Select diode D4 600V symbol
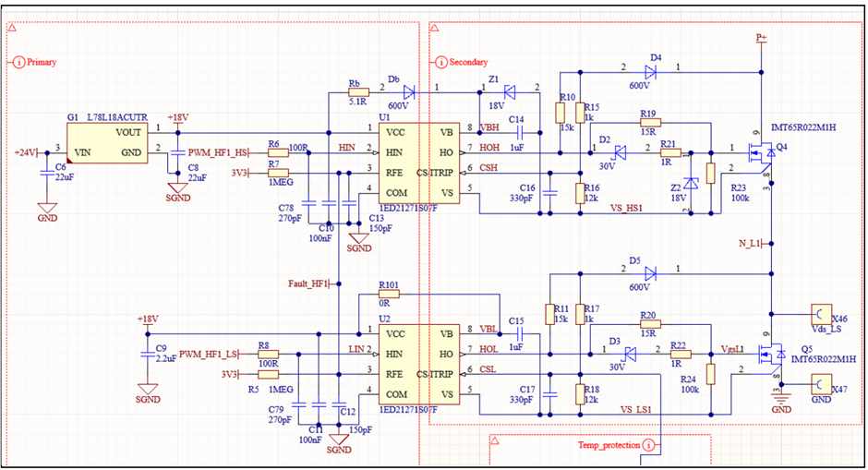Screen dimensions: 868x470 tap(650, 72)
